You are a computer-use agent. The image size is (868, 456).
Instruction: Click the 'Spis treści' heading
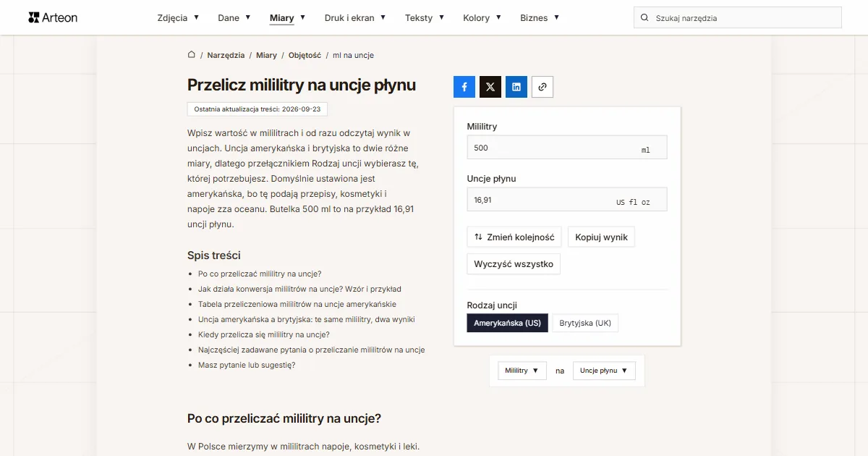click(214, 256)
